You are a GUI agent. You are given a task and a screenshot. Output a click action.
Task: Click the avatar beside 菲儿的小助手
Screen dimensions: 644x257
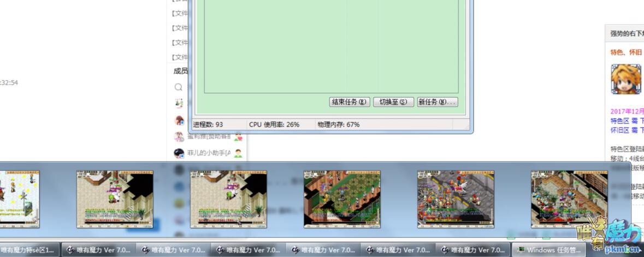179,153
